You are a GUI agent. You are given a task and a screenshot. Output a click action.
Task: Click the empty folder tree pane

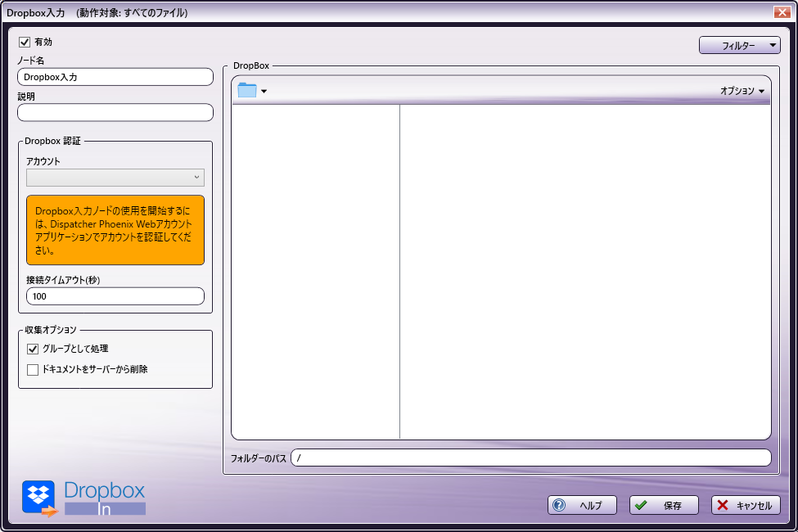pyautogui.click(x=315, y=270)
